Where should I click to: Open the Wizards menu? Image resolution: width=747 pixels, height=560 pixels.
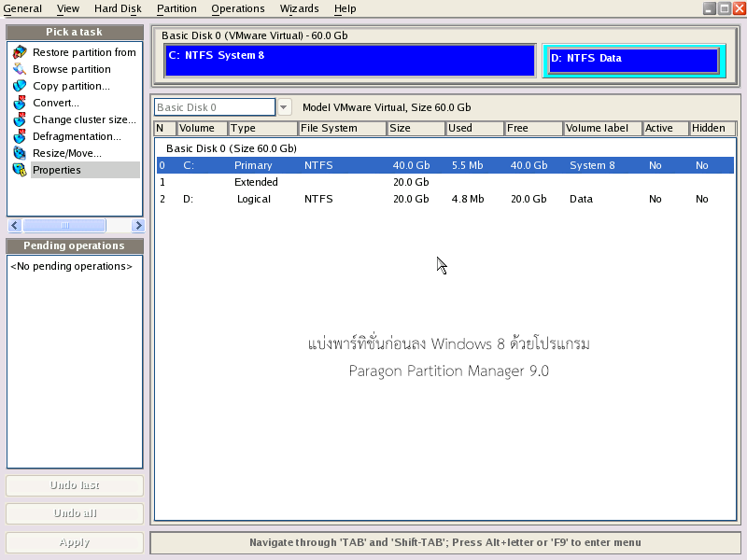[299, 8]
